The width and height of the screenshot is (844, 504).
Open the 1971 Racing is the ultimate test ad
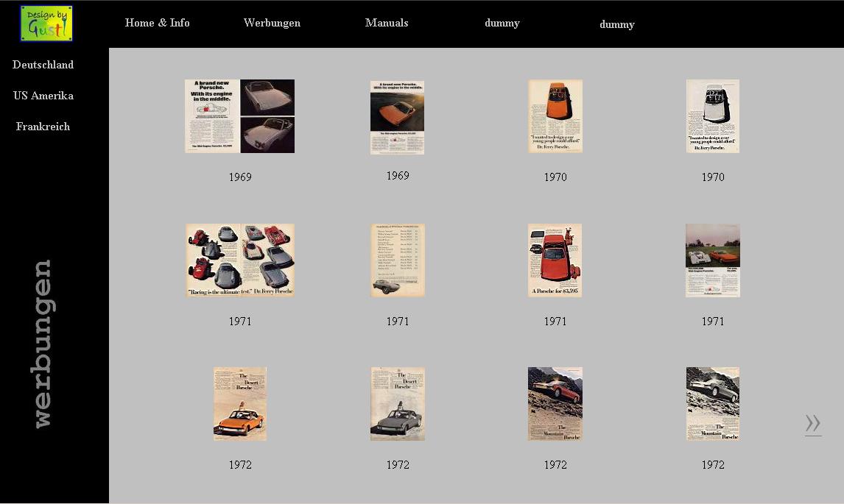coord(239,260)
